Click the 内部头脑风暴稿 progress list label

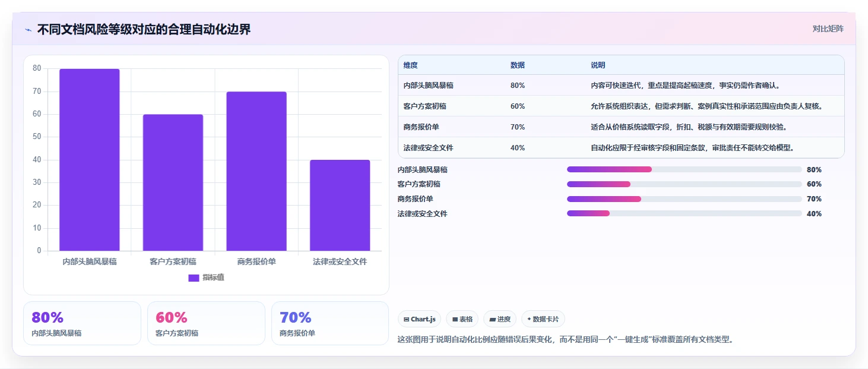(x=423, y=170)
